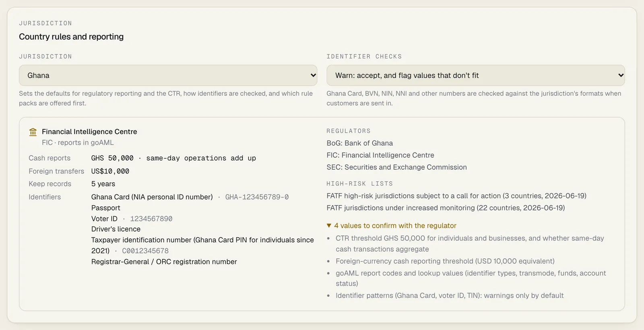Click the bank building icon beside Financial Intelligence Centre

[33, 132]
